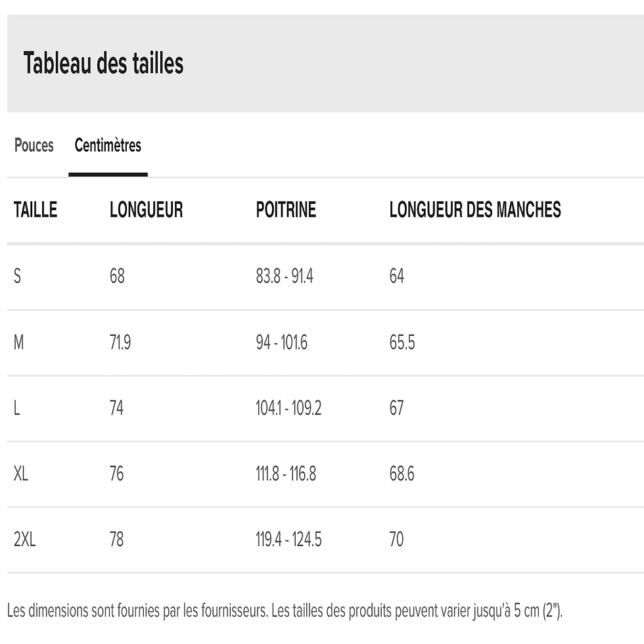The image size is (644, 644).
Task: Click the LONGUEUR column header
Action: pos(146,210)
